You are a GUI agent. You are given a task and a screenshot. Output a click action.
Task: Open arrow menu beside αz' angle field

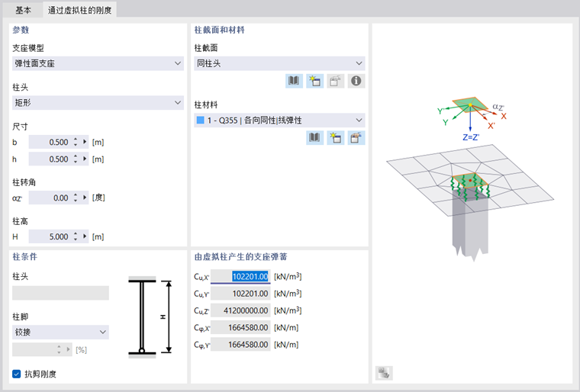pyautogui.click(x=85, y=198)
